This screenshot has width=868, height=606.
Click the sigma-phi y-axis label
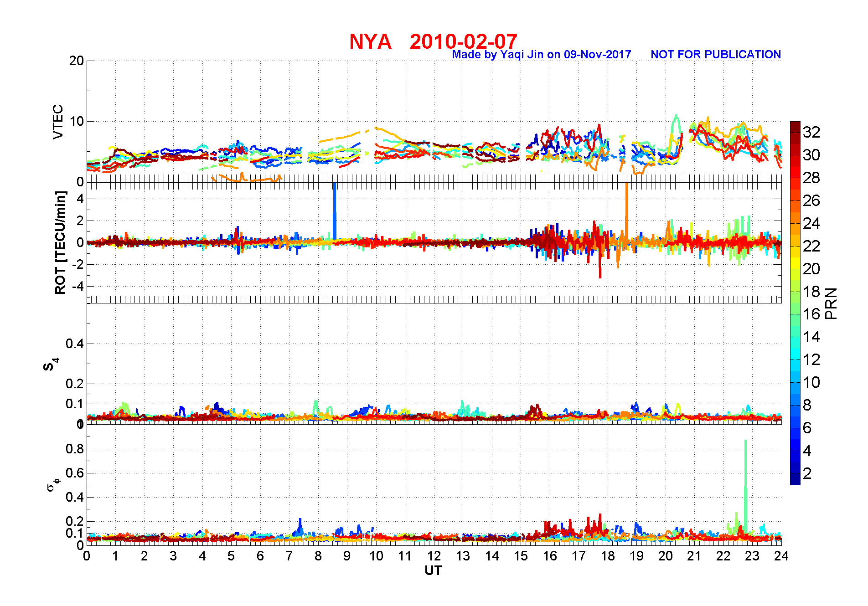(53, 484)
